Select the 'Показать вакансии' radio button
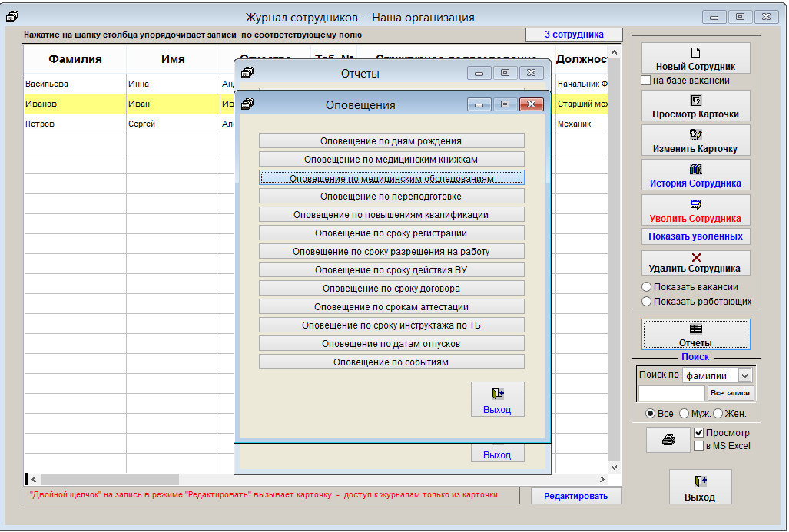789x532 pixels. click(647, 287)
